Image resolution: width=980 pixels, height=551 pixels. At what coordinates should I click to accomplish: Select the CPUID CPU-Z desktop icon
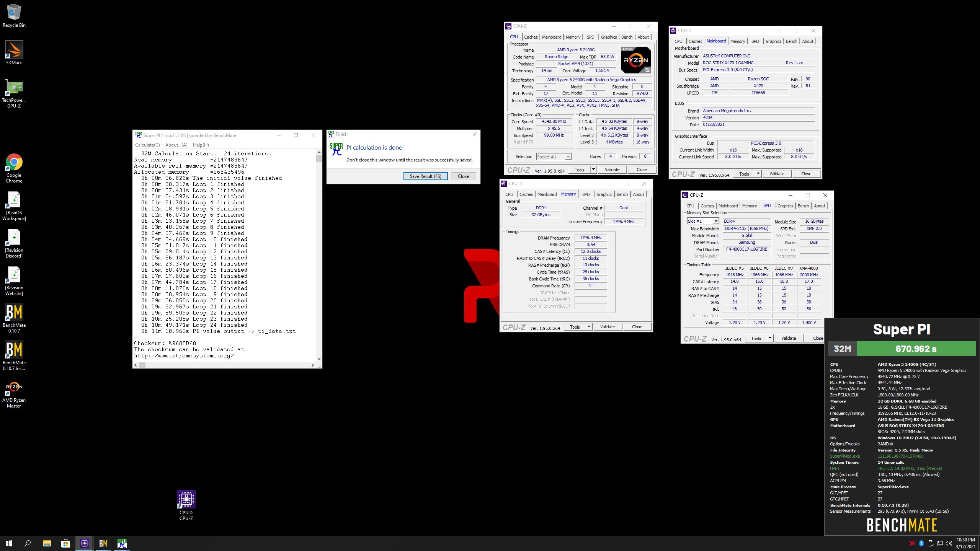(x=186, y=505)
